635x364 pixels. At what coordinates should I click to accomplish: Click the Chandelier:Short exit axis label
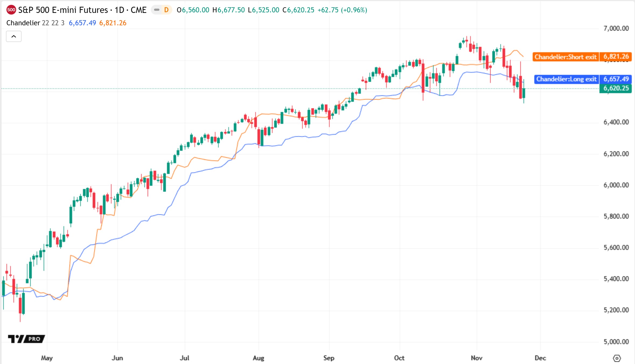tap(566, 57)
